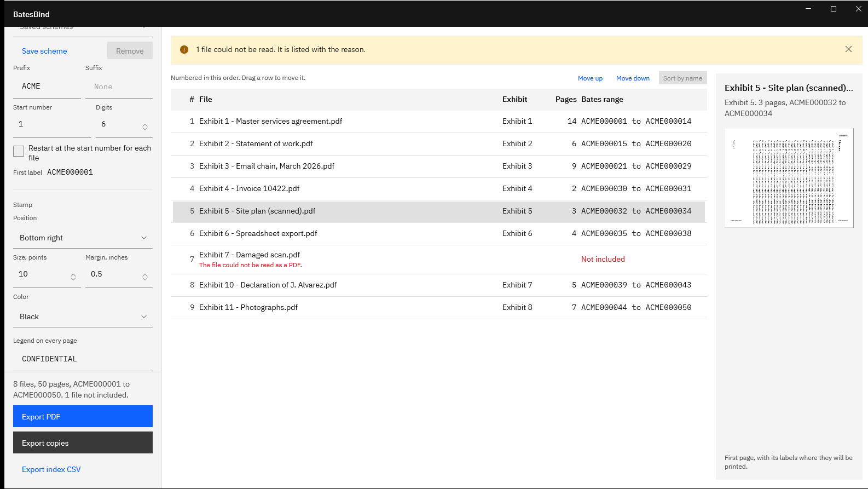
Task: Select row Exhibit 6 - Spreadsheet export.pdf
Action: pyautogui.click(x=439, y=234)
